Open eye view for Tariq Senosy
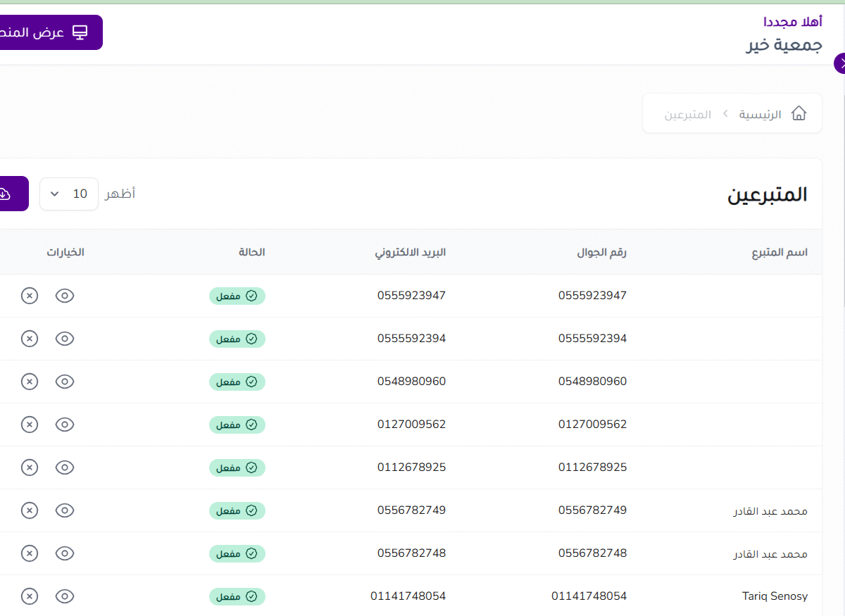845x616 pixels. click(65, 596)
